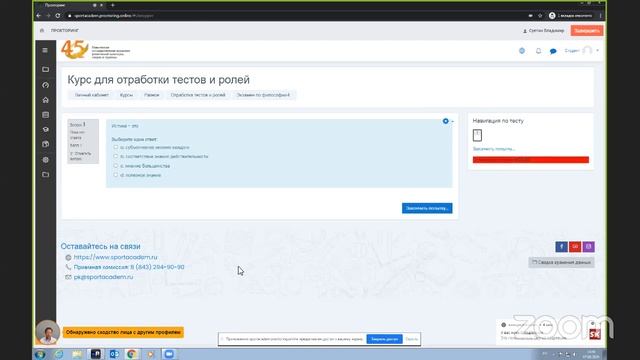Click the proctoring webcam thumbnail
The image size is (640, 360).
(47, 332)
